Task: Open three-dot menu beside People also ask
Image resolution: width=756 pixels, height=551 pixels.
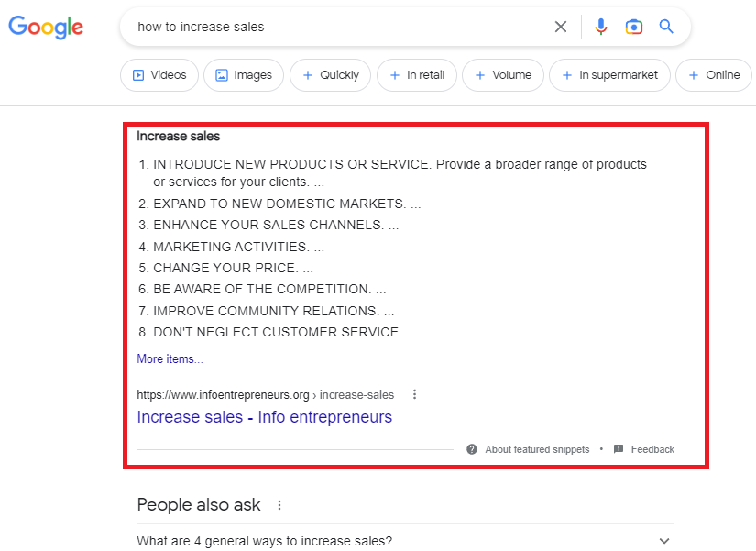Action: point(279,505)
